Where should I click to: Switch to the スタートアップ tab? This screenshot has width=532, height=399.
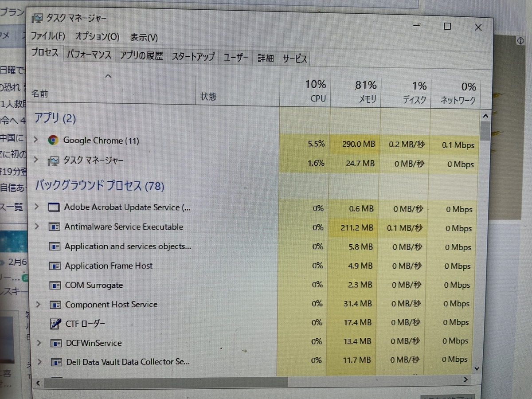tap(193, 57)
